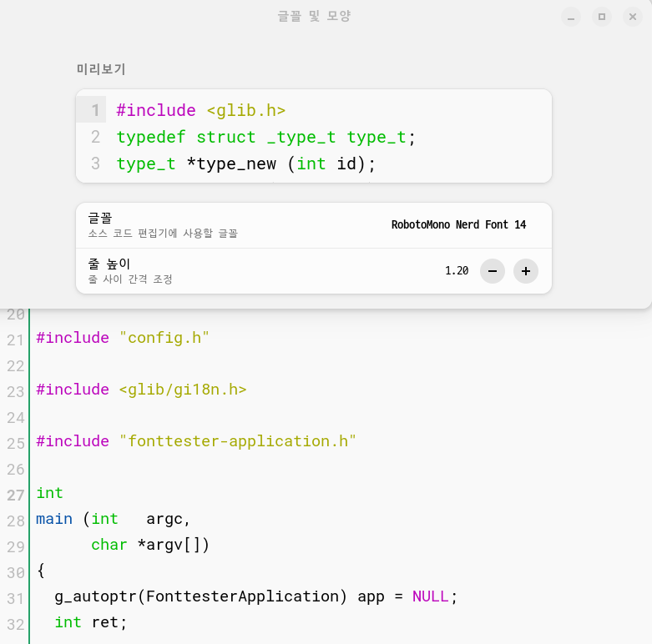Click the 글꼴 및 모양 window title
Image resolution: width=652 pixels, height=644 pixels.
point(315,16)
